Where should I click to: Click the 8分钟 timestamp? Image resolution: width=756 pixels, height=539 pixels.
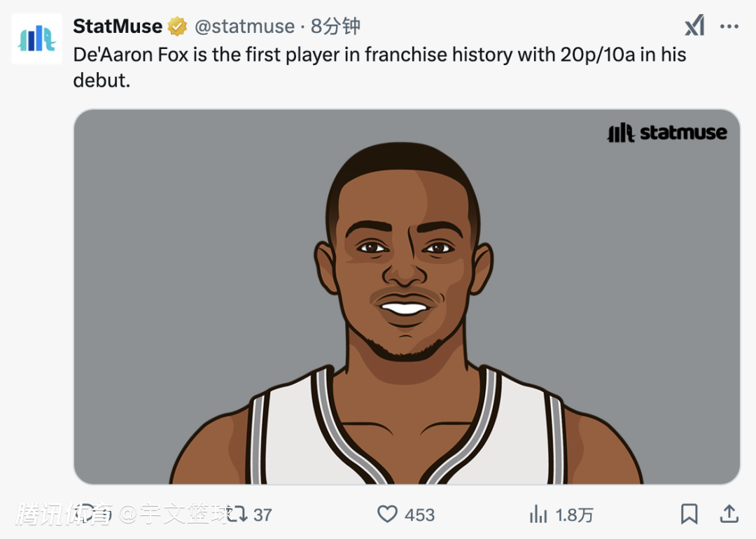coord(336,27)
